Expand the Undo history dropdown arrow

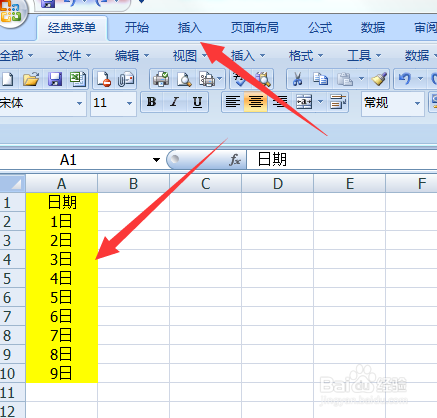(420, 79)
